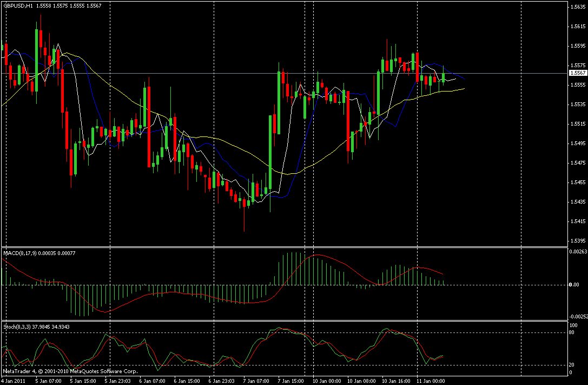Screen dimensions: 588x385
Task: Click the 5 Jan 07:00 time label
Action: [48, 381]
